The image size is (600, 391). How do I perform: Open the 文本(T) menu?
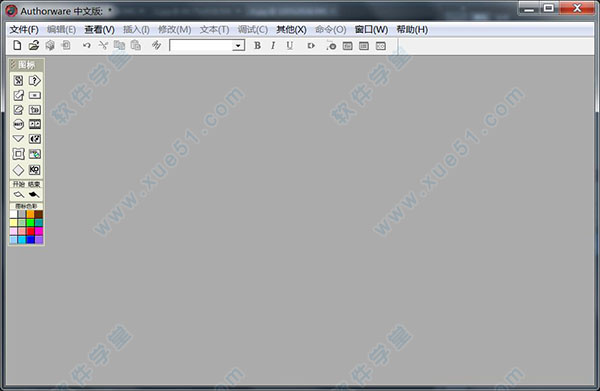215,29
